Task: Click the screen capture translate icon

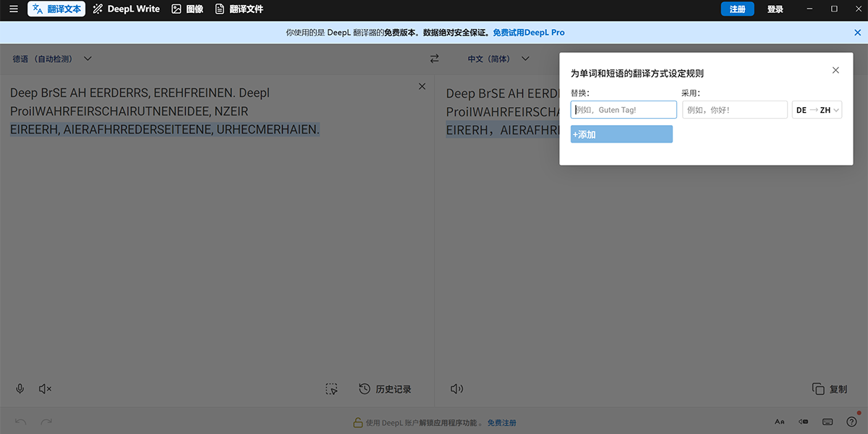Action: (331, 389)
